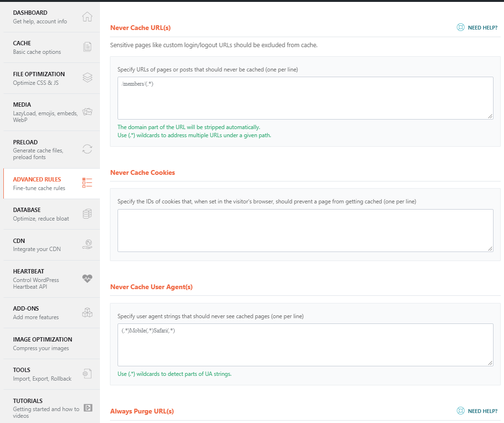Click the File Optimization layers icon
The height and width of the screenshot is (423, 504).
pyautogui.click(x=87, y=78)
